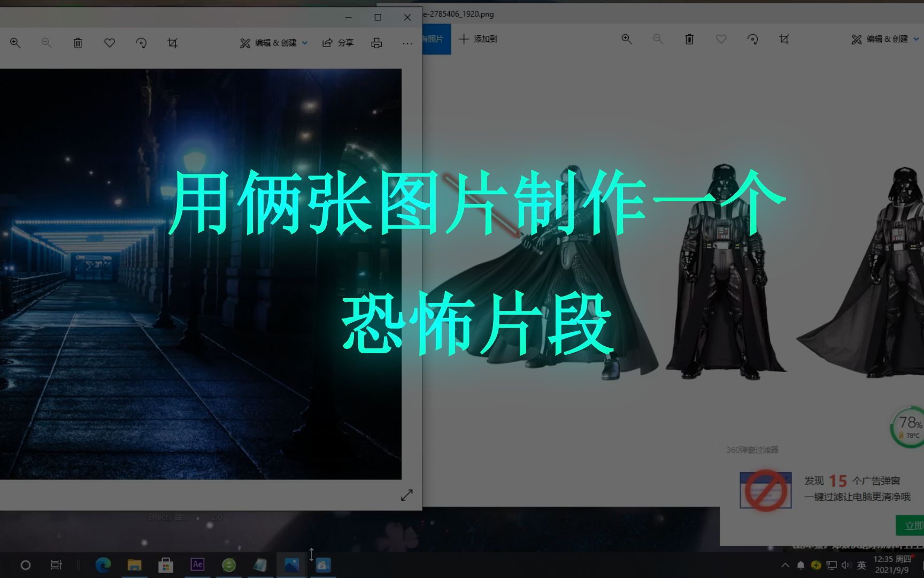This screenshot has width=924, height=578.
Task: Minimize the street photo window
Action: click(x=349, y=17)
